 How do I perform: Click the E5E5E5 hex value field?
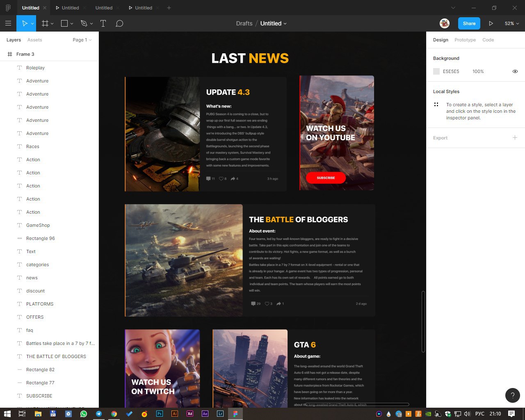pos(451,71)
